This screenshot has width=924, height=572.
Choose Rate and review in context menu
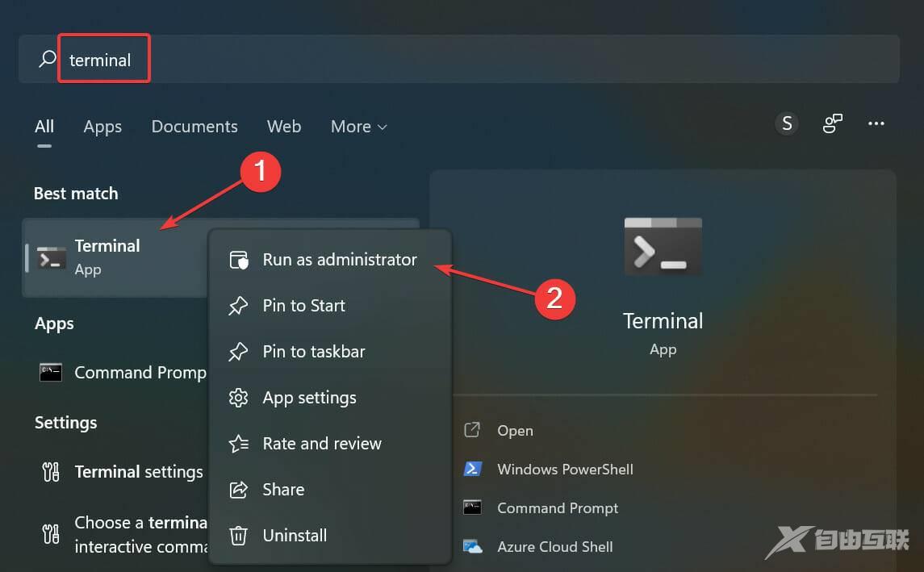(x=330, y=444)
